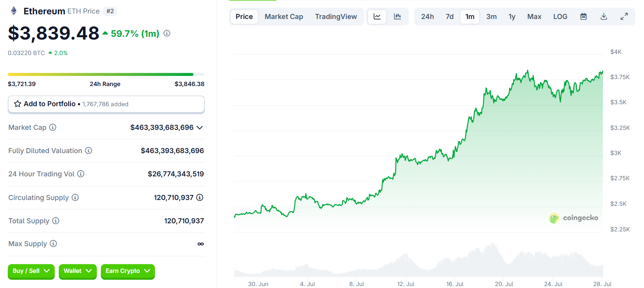Click the Add to Portfolio button

pyautogui.click(x=106, y=104)
